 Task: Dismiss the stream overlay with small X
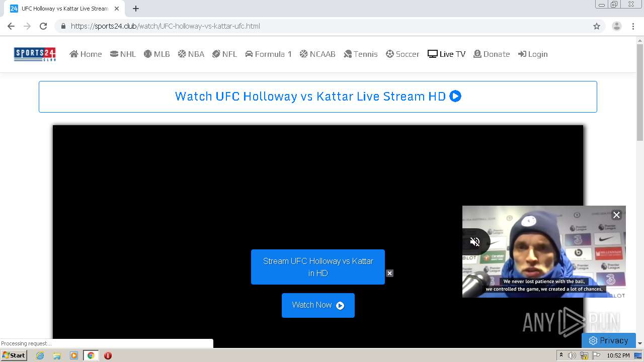389,273
